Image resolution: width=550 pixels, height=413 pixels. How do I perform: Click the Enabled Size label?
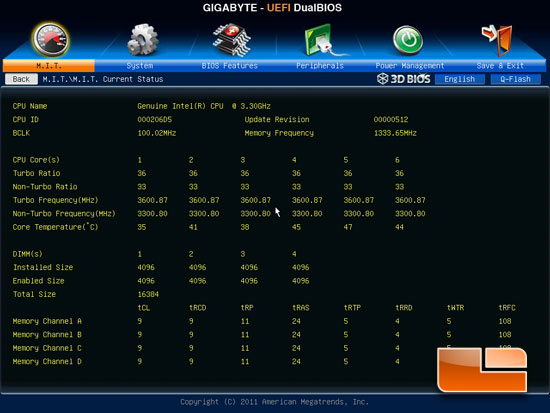point(39,281)
